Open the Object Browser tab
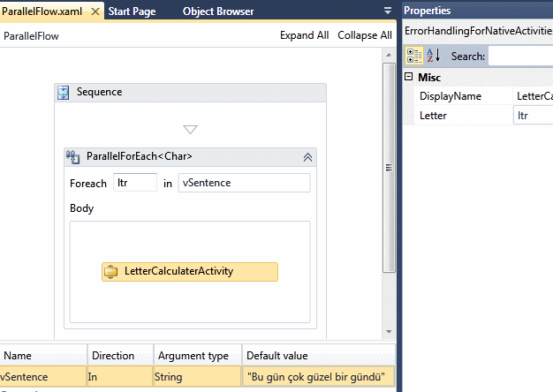The height and width of the screenshot is (392, 553). [218, 11]
